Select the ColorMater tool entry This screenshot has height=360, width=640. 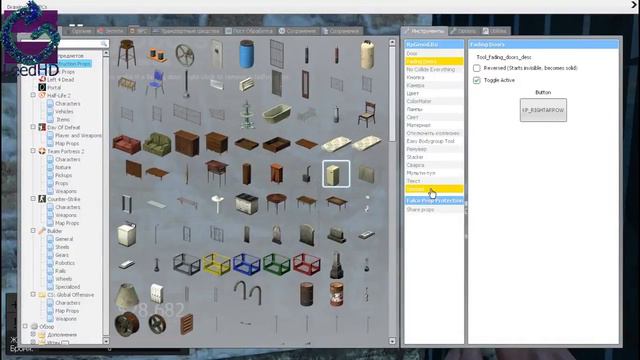pyautogui.click(x=434, y=101)
